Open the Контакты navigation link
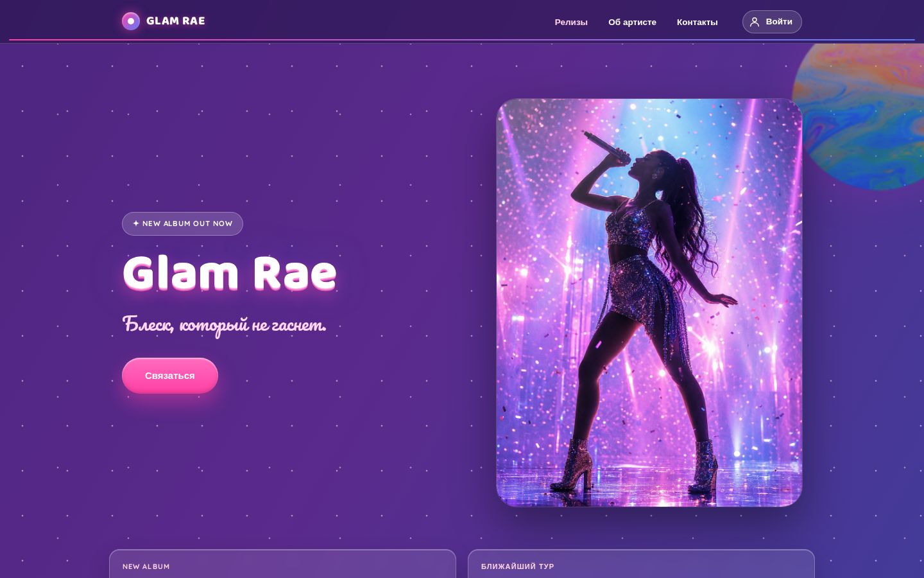Viewport: 924px width, 578px height. point(697,22)
